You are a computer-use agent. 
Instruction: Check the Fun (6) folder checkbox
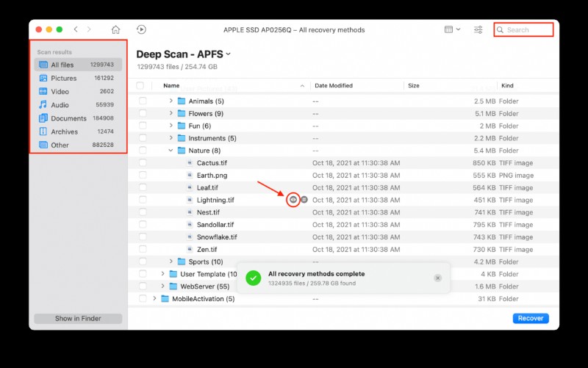point(143,126)
